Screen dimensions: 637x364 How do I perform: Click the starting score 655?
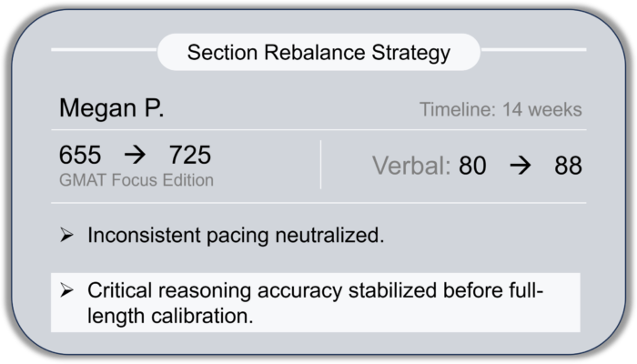coord(80,155)
